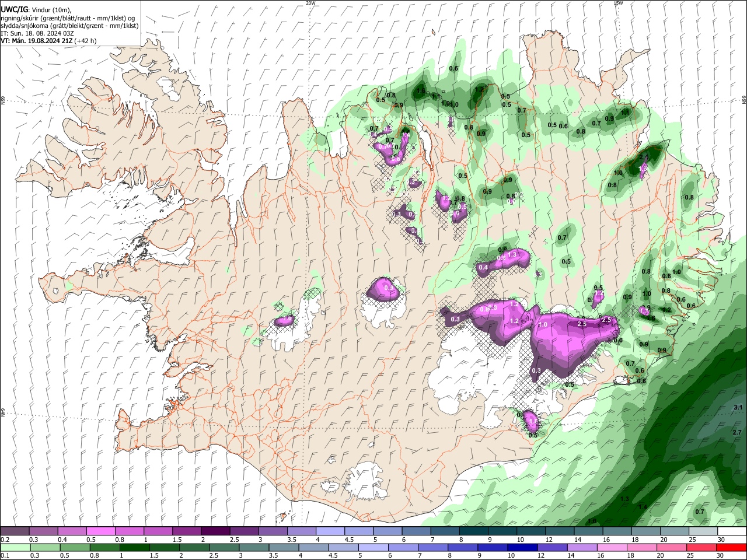747x560 pixels.
Task: Click the pale green 0.1 swatch in lower legend row
Action: (15, 547)
